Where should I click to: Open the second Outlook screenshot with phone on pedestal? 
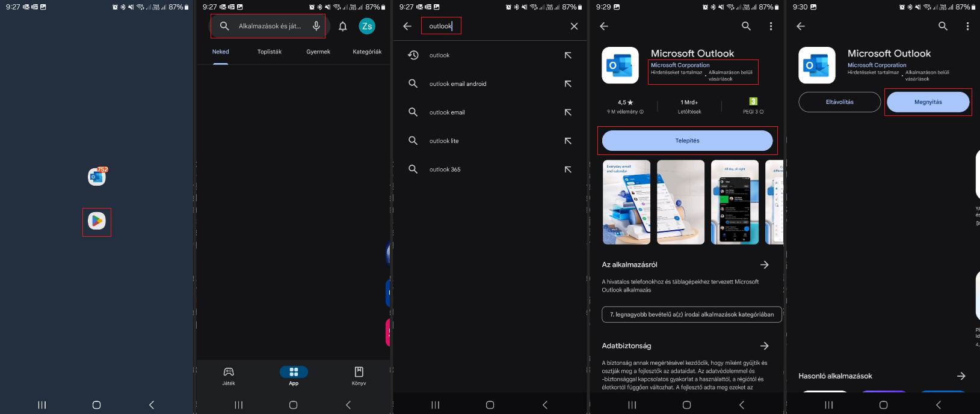point(681,202)
